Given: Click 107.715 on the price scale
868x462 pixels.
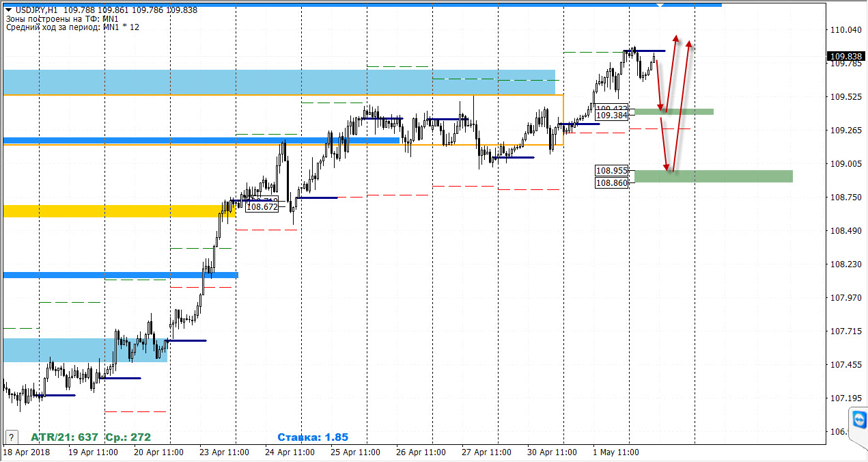Looking at the screenshot, I should 846,331.
